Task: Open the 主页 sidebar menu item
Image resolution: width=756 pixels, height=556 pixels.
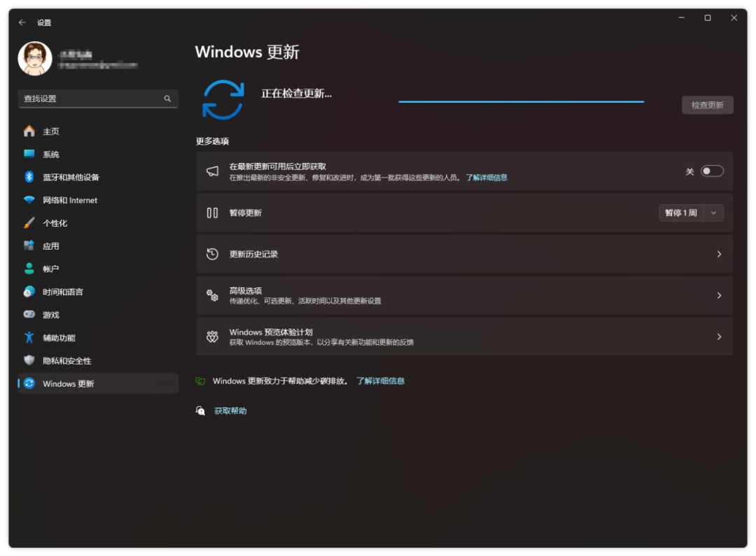Action: 98,131
